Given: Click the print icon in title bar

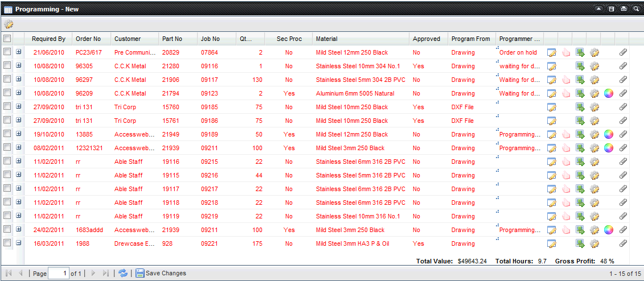Looking at the screenshot, I should (x=624, y=9).
